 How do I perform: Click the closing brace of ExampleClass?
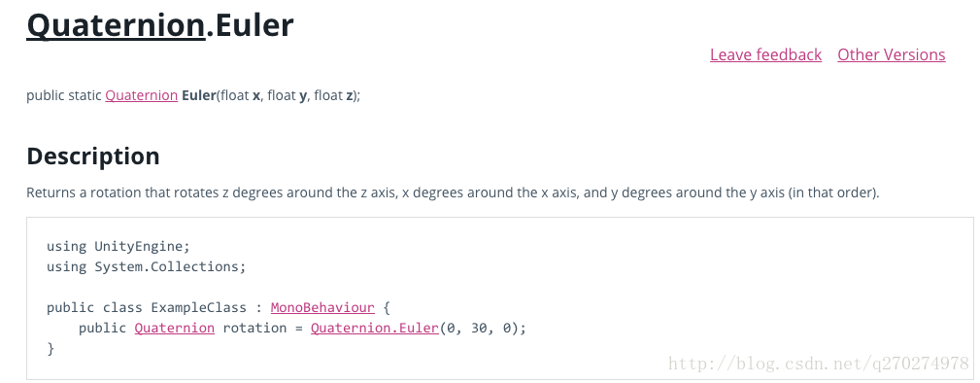[51, 349]
